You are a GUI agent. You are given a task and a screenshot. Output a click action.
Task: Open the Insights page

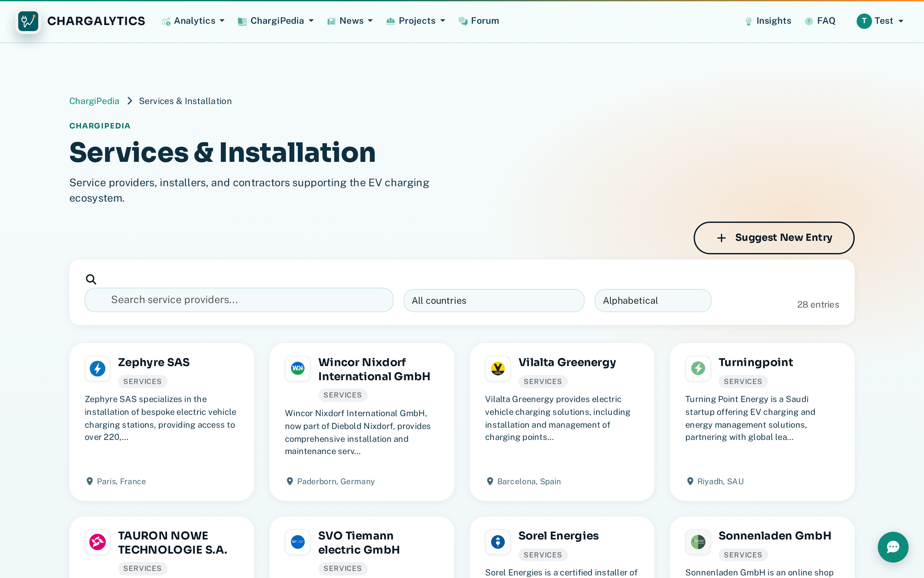pyautogui.click(x=768, y=21)
